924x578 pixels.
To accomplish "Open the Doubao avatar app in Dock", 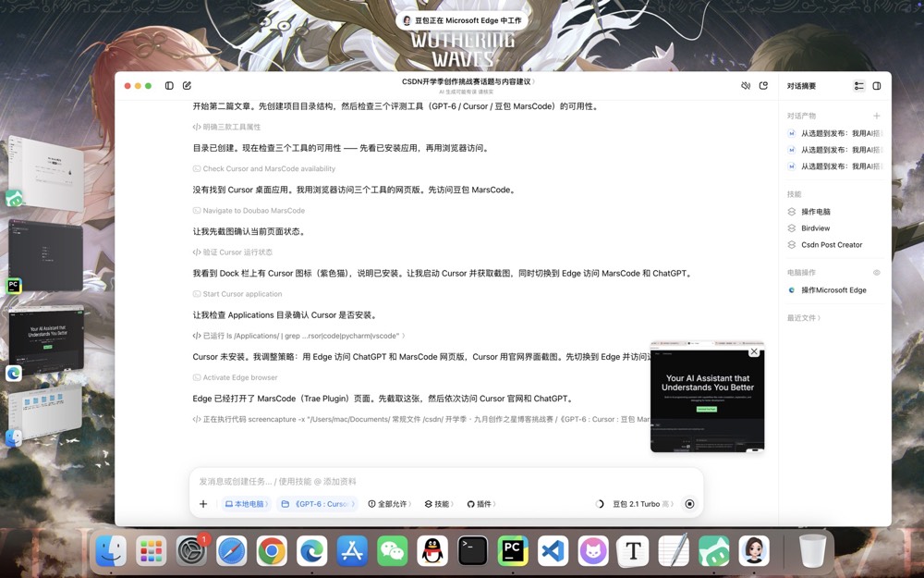I will 754,551.
